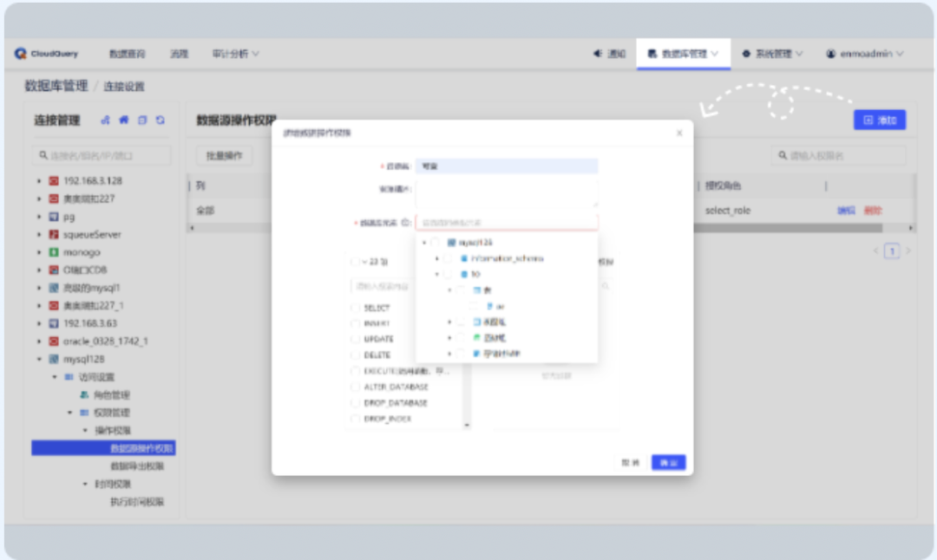Check the DROP_INDEX permission checkbox
This screenshot has width=937, height=560.
(355, 419)
